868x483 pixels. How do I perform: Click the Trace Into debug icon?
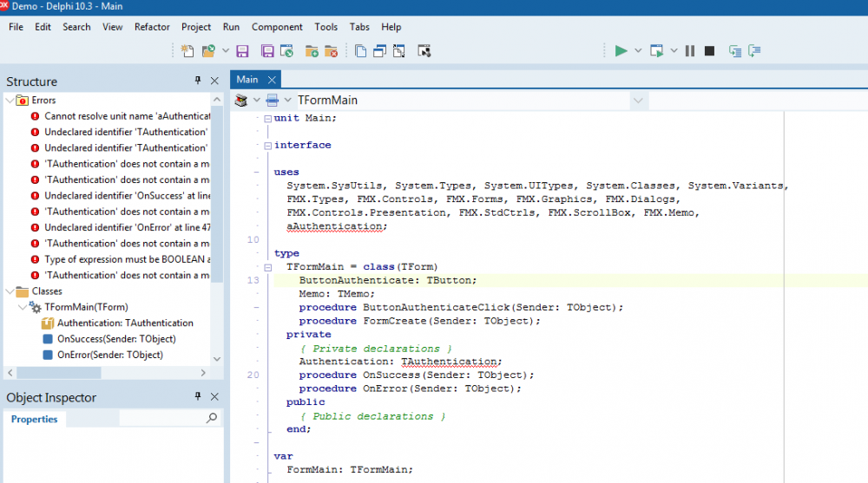tap(735, 51)
